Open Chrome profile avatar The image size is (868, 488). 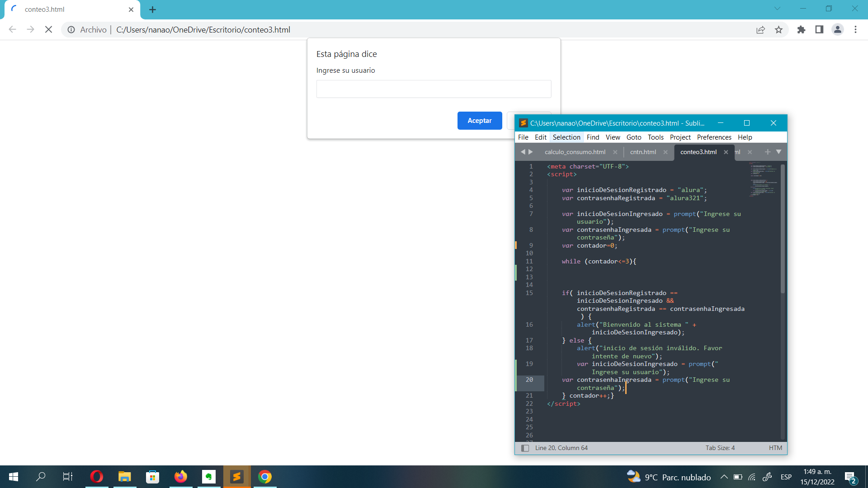837,30
